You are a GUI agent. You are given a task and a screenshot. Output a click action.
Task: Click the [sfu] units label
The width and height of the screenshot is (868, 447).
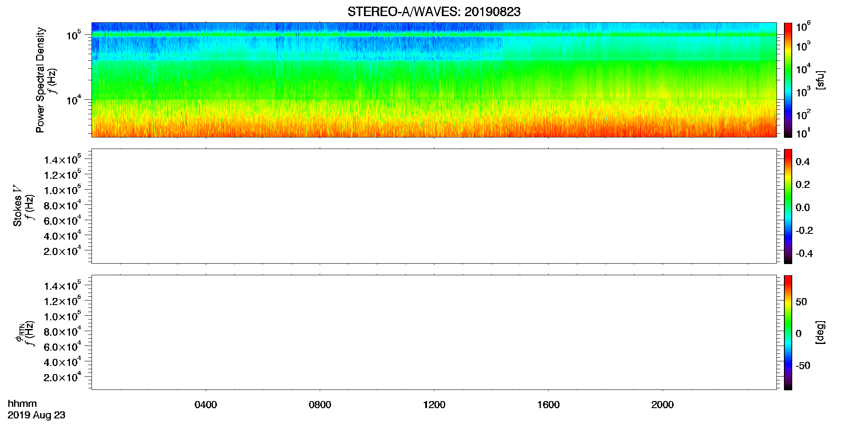[820, 80]
